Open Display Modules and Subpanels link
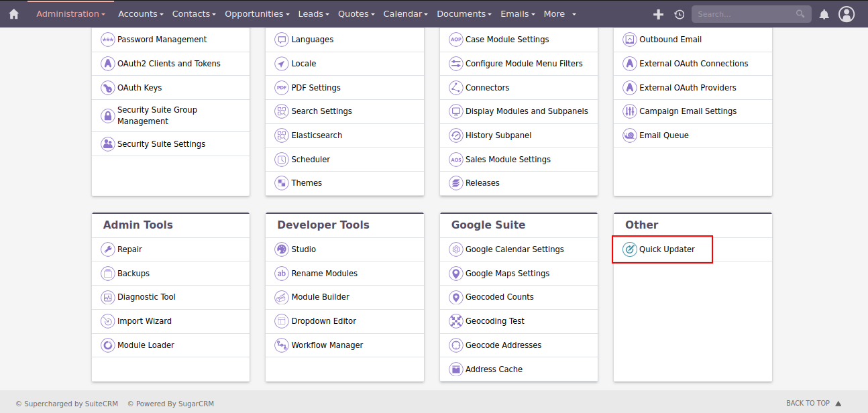The height and width of the screenshot is (413, 868). coord(527,111)
